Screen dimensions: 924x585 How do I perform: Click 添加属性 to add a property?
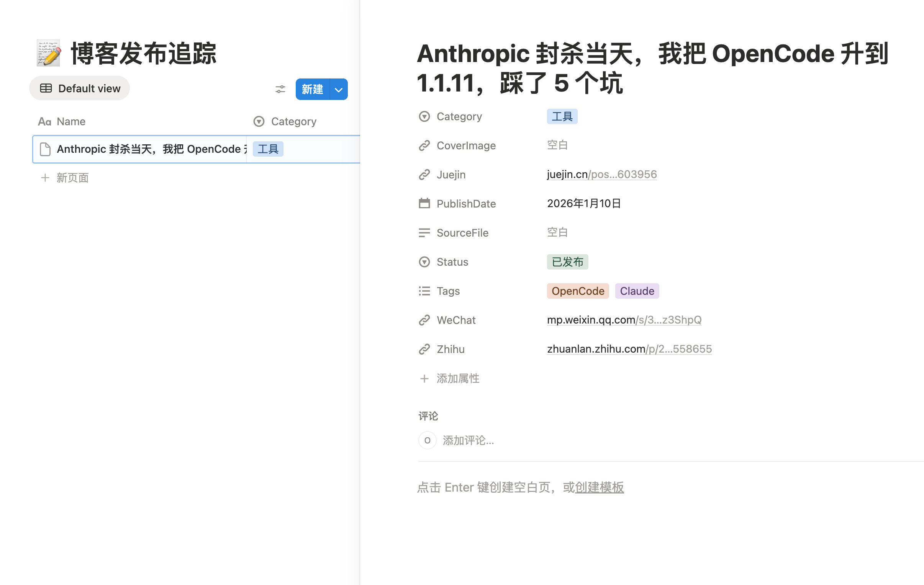pos(457,379)
